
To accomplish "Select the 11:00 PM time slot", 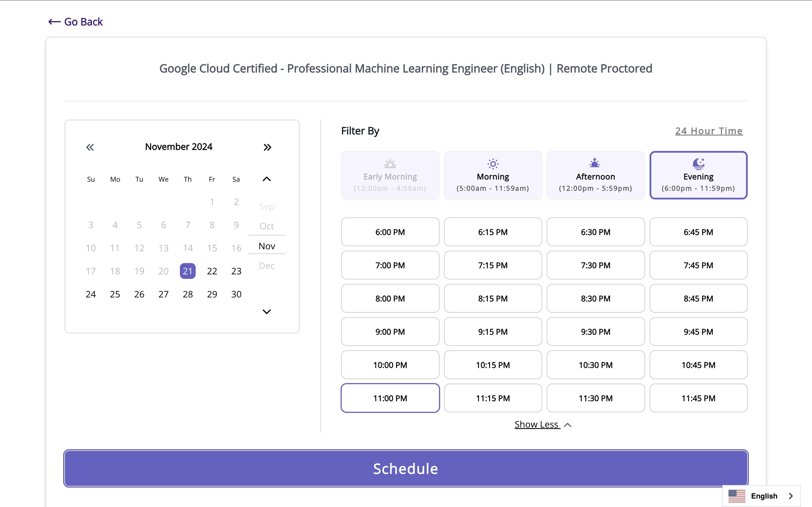I will tap(390, 398).
